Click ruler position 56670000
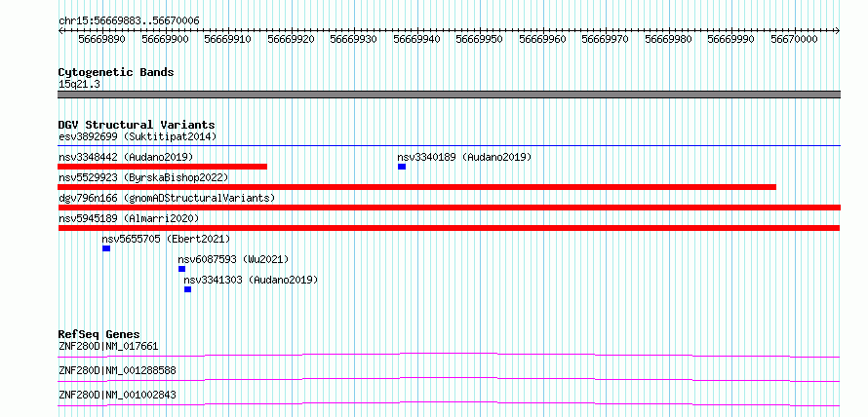868x417 pixels. point(794,39)
